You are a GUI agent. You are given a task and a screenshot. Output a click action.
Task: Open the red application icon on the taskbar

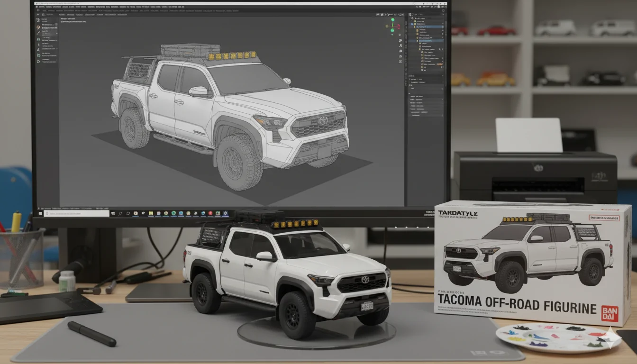(x=210, y=213)
